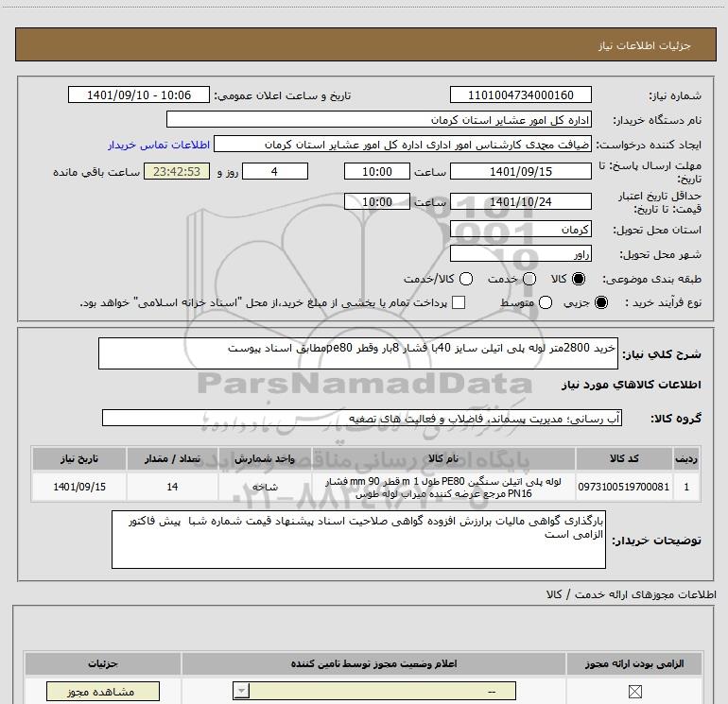Click the delivery city field راور
Image resolution: width=728 pixels, height=704 pixels.
pos(520,253)
